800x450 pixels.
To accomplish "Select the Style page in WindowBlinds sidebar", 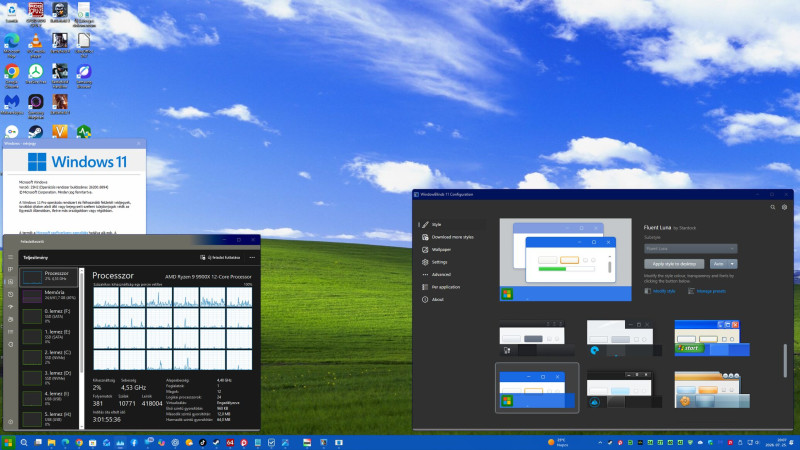I will 452,224.
